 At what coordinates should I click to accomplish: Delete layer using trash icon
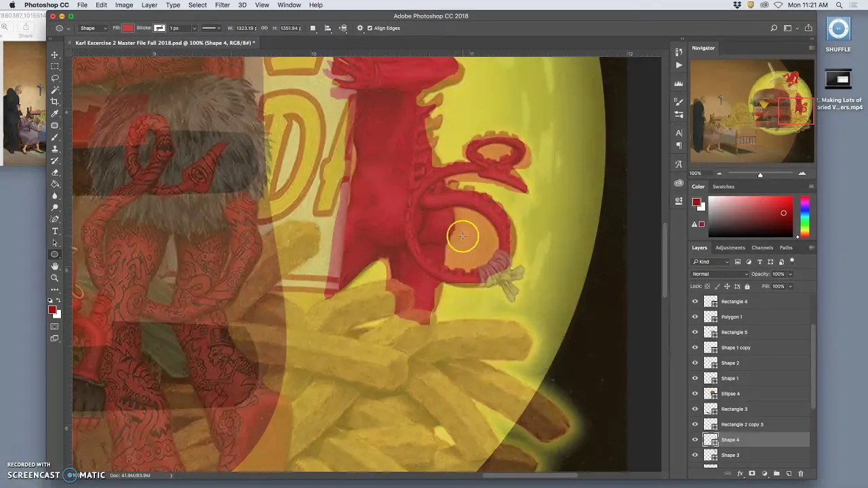(x=801, y=474)
